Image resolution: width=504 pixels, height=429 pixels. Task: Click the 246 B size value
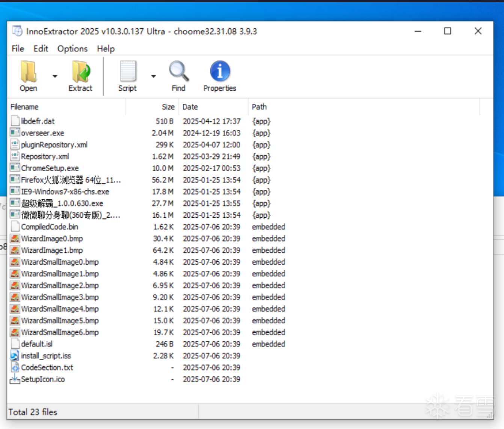(x=164, y=344)
